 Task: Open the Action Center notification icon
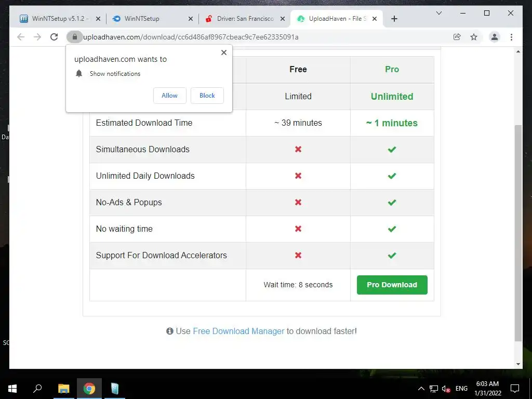point(515,389)
